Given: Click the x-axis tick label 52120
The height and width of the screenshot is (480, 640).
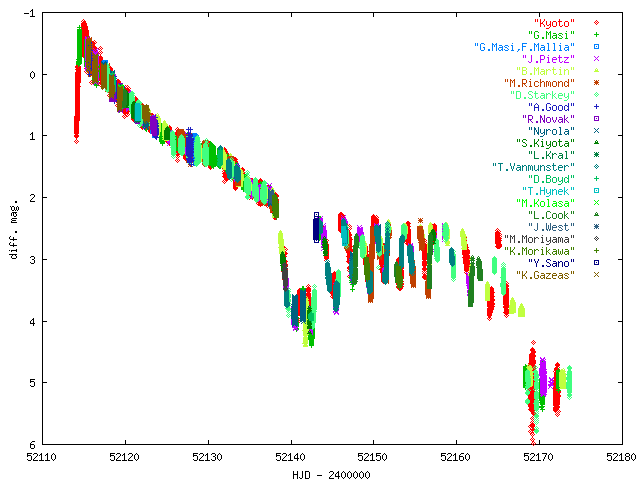Looking at the screenshot, I should pyautogui.click(x=124, y=458).
